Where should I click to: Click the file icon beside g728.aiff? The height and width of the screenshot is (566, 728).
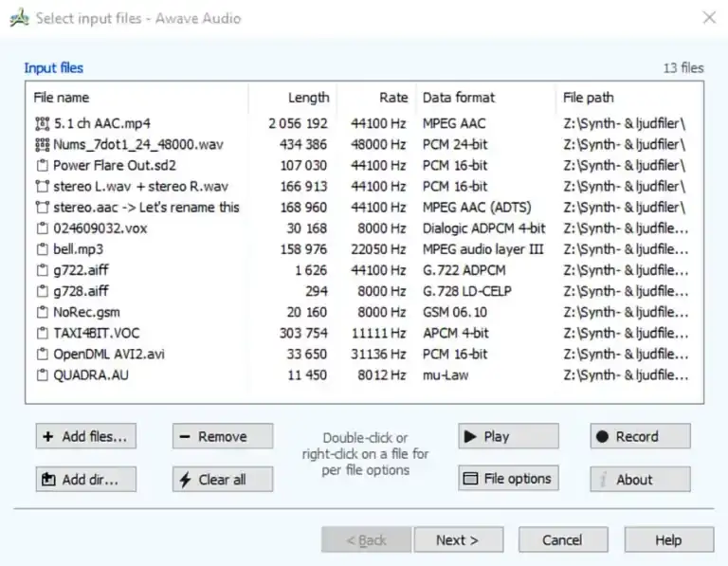pos(43,291)
